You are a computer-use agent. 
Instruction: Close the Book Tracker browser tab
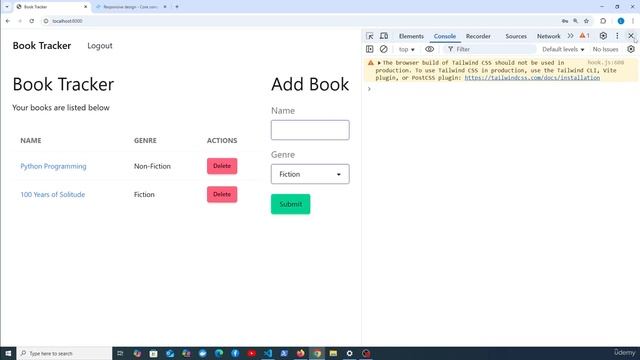[85, 7]
